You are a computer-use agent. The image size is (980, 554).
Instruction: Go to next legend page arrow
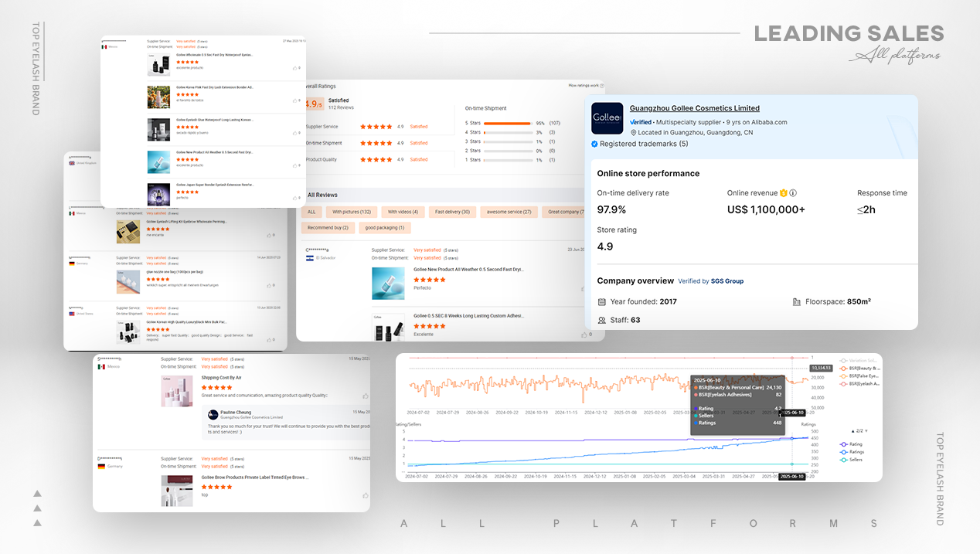866,430
